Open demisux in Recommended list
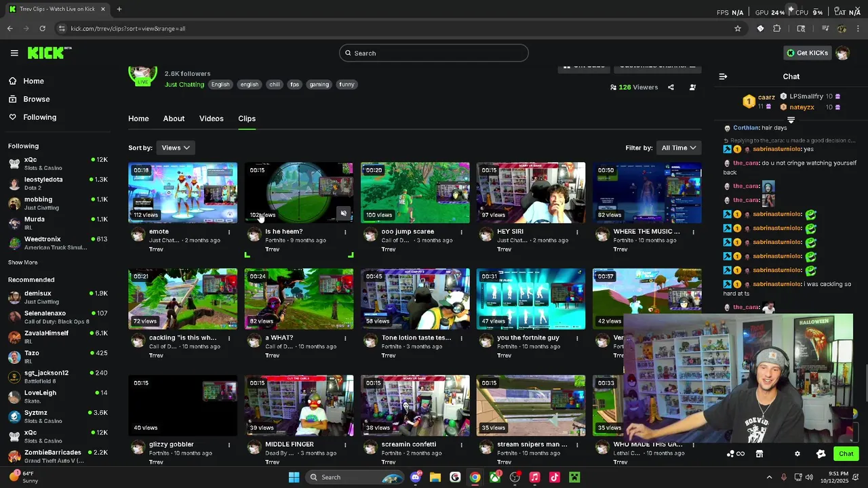Viewport: 868px width, 488px height. 58,297
